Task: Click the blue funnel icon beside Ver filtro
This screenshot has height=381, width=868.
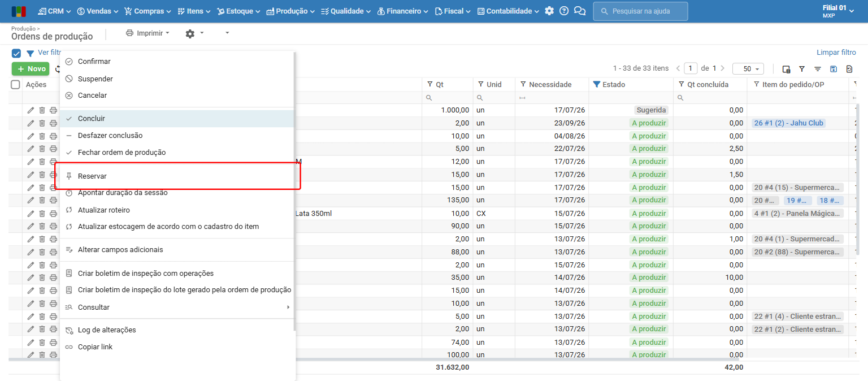Action: pyautogui.click(x=30, y=53)
